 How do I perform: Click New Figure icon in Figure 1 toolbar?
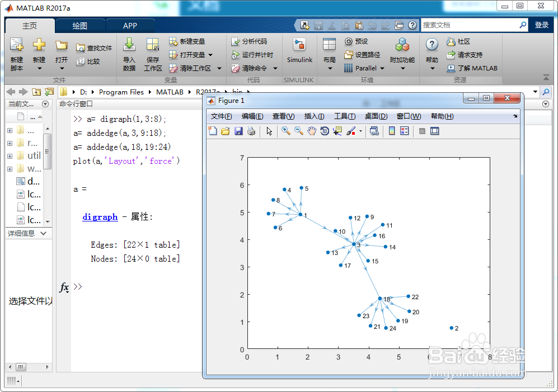point(213,131)
